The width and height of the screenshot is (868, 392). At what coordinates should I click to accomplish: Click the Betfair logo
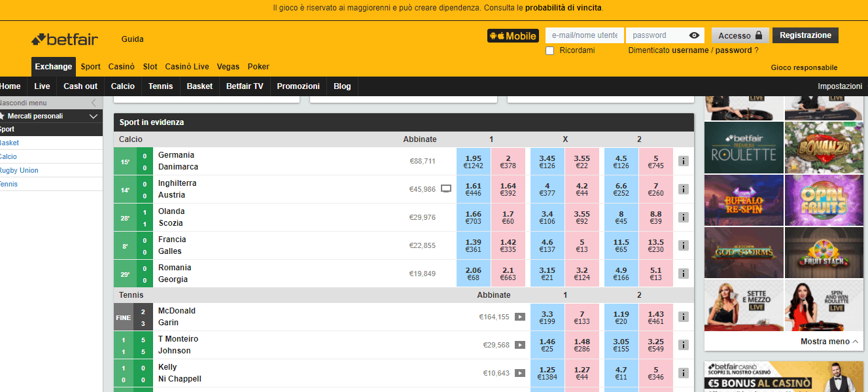[65, 39]
